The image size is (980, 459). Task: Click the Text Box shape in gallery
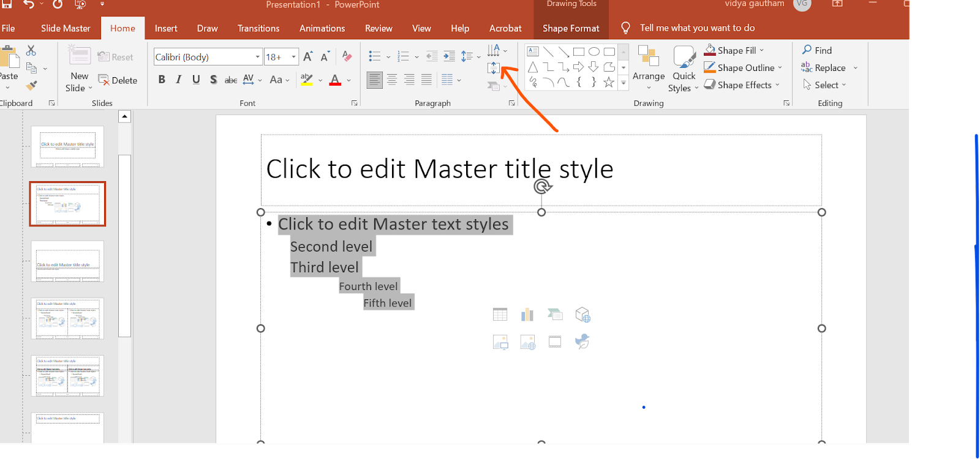click(x=533, y=51)
